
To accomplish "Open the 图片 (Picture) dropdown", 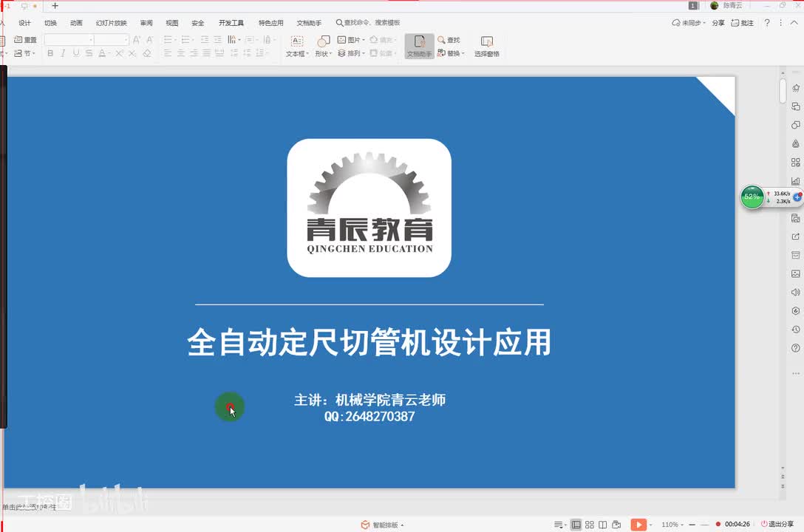I will tap(351, 39).
